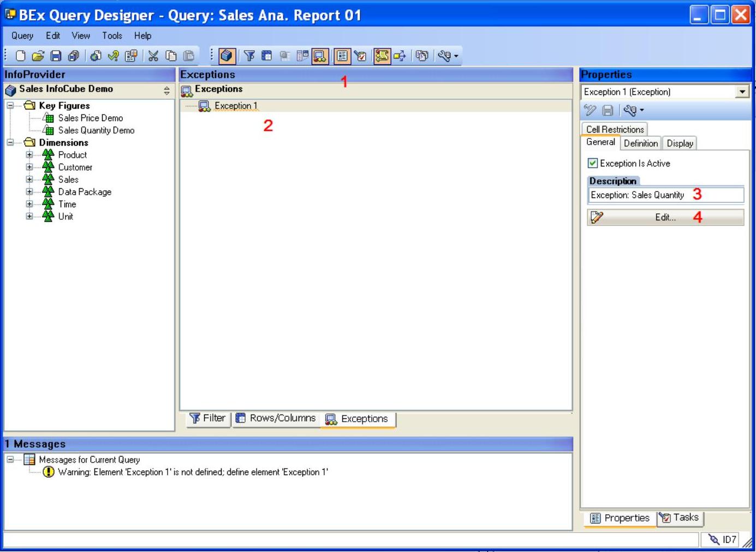Click the Exceptions view icon in the toolbar
Image resolution: width=756 pixels, height=552 pixels.
[320, 56]
